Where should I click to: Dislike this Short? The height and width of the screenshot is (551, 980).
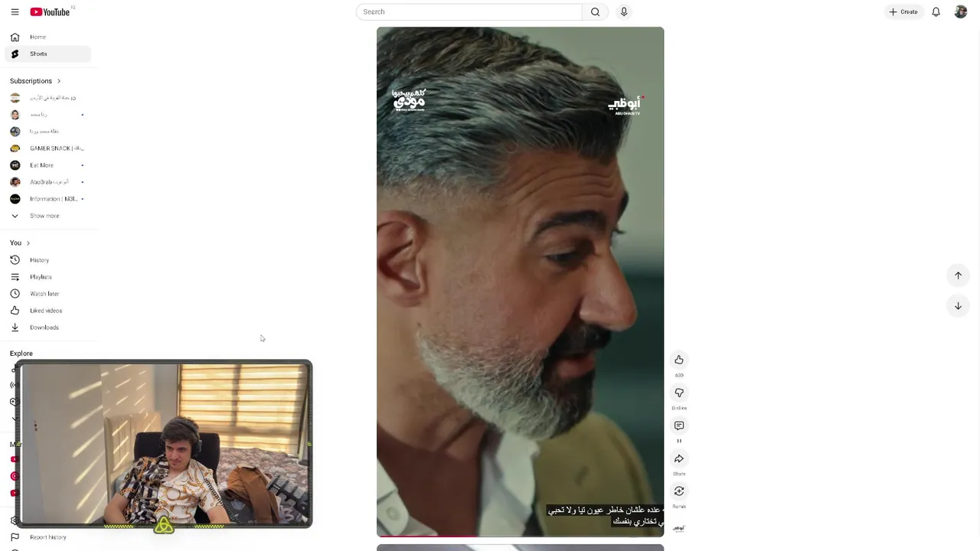(679, 393)
